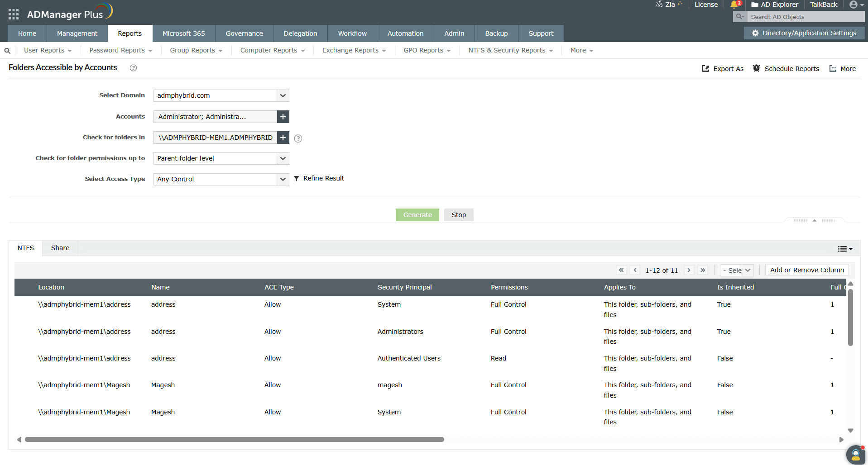
Task: Click the vertical scrollbar of the results table
Action: (x=850, y=317)
